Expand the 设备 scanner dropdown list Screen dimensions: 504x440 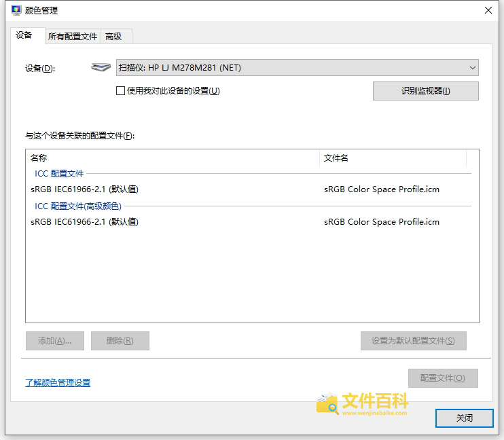click(x=297, y=67)
